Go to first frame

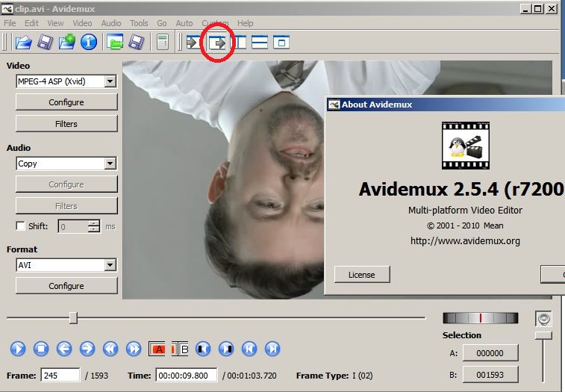pos(249,349)
